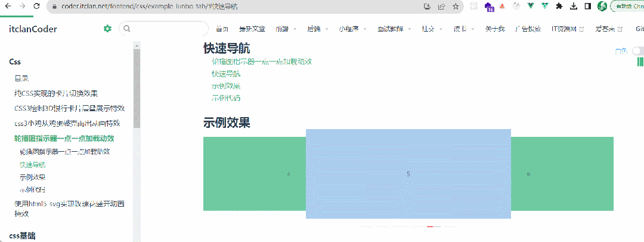This screenshot has height=242, width=644.
Task: Expand the 后端 dropdown menu
Action: [317, 29]
